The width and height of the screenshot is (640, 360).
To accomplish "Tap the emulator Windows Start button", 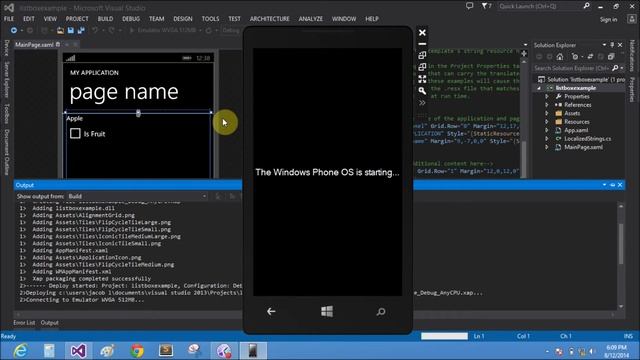I will [327, 312].
